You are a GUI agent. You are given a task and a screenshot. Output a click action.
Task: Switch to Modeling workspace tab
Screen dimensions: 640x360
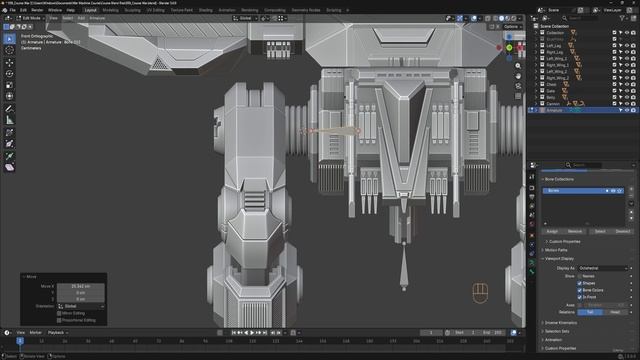pyautogui.click(x=110, y=10)
